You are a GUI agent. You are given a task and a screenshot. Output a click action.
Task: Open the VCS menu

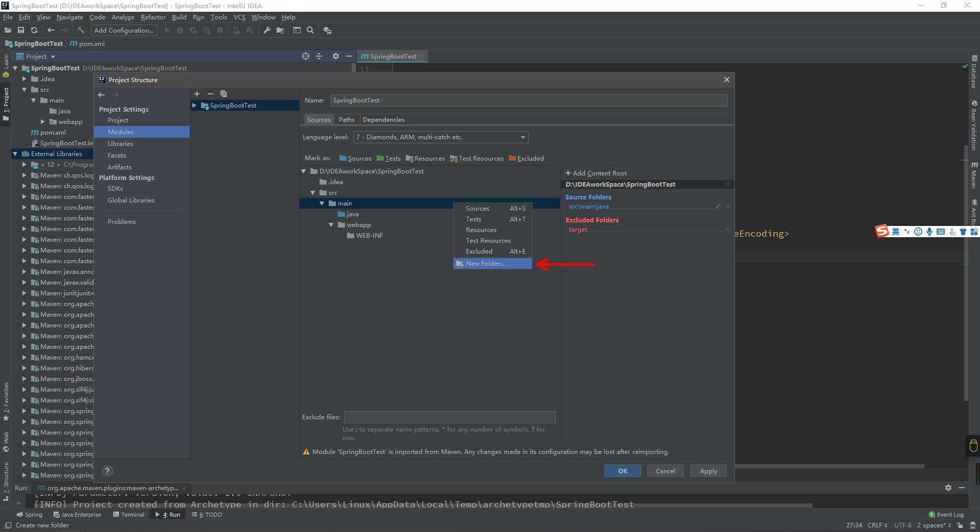[239, 17]
